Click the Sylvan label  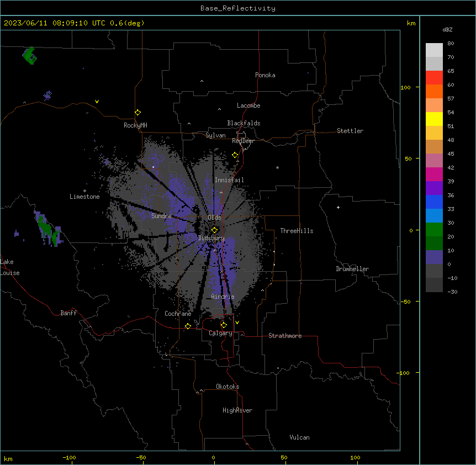[215, 135]
